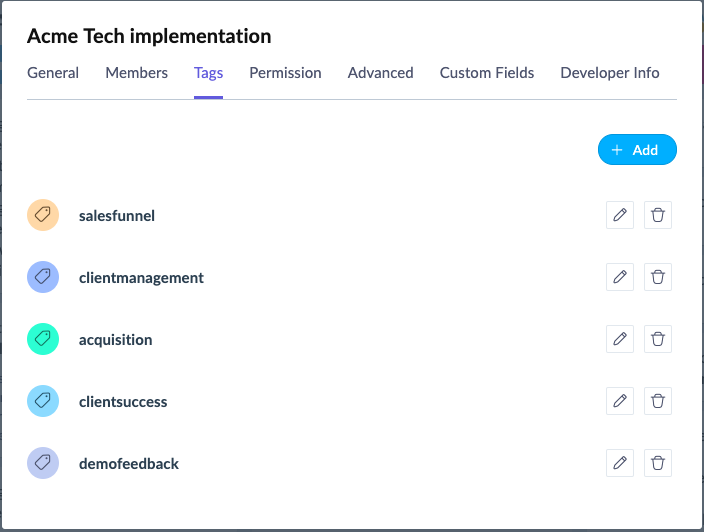Edit the clientmanagement tag
This screenshot has width=704, height=532.
pos(620,277)
